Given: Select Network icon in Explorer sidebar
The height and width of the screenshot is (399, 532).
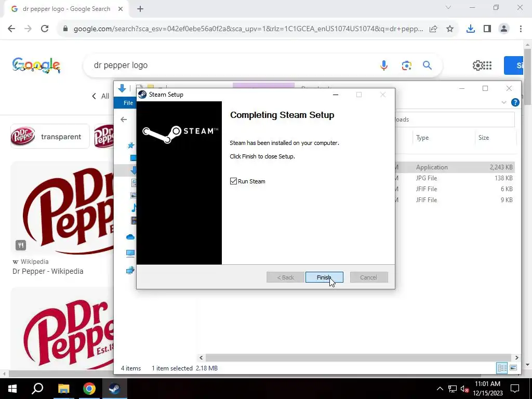Looking at the screenshot, I should click(x=130, y=270).
